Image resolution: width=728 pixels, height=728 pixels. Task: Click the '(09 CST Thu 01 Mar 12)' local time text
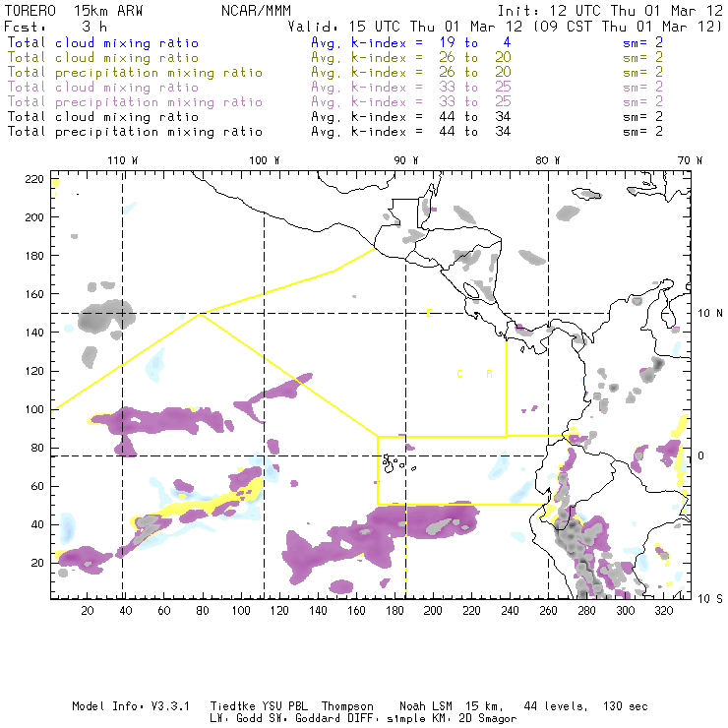pos(628,27)
